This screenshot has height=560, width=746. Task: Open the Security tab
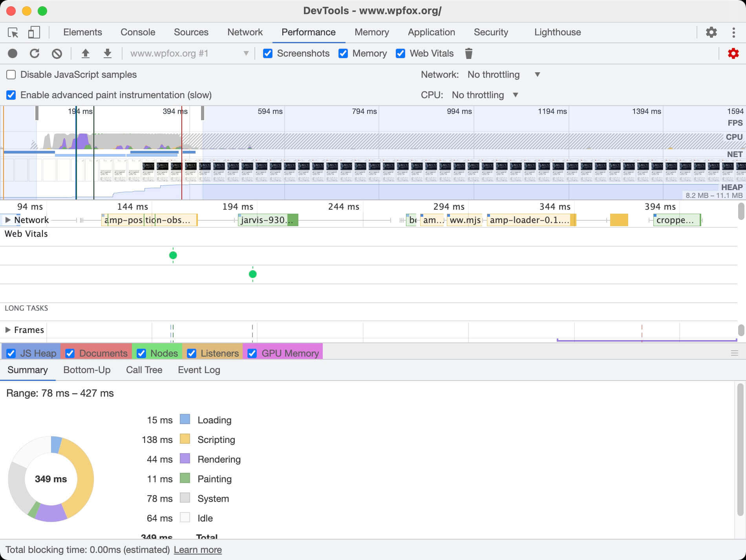491,32
